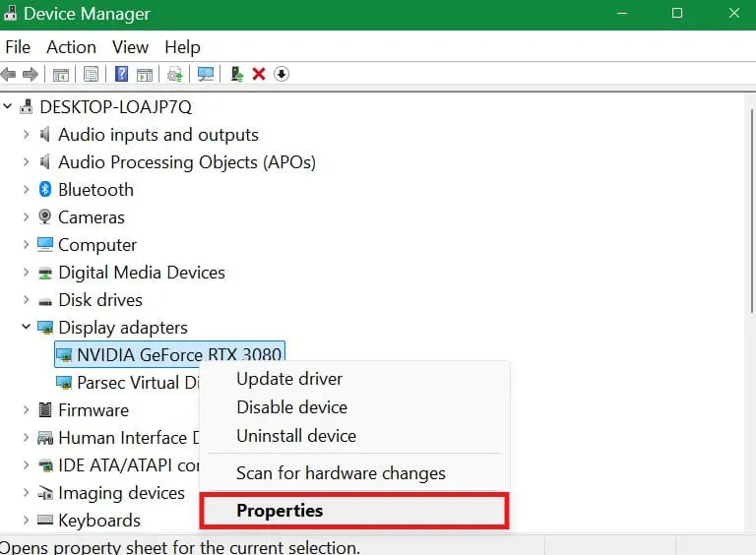Screen dimensions: 756x555
Task: Click the Digital Media Devices icon
Action: (45, 273)
